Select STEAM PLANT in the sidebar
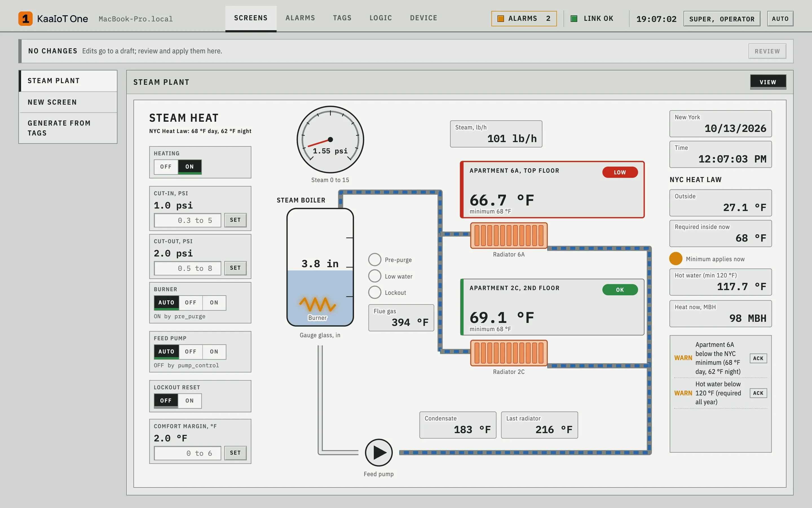Viewport: 812px width, 508px height. coord(68,81)
